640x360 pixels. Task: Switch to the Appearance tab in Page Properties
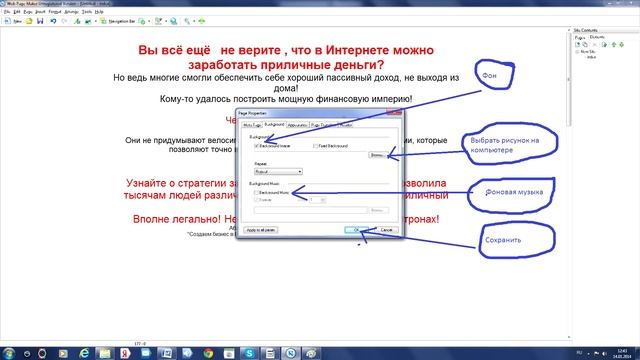click(298, 125)
